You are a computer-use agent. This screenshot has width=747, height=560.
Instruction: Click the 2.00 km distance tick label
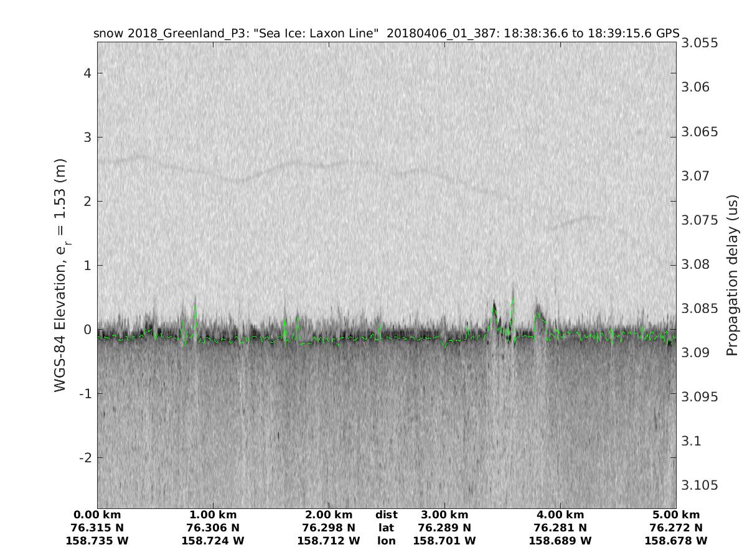[x=329, y=515]
